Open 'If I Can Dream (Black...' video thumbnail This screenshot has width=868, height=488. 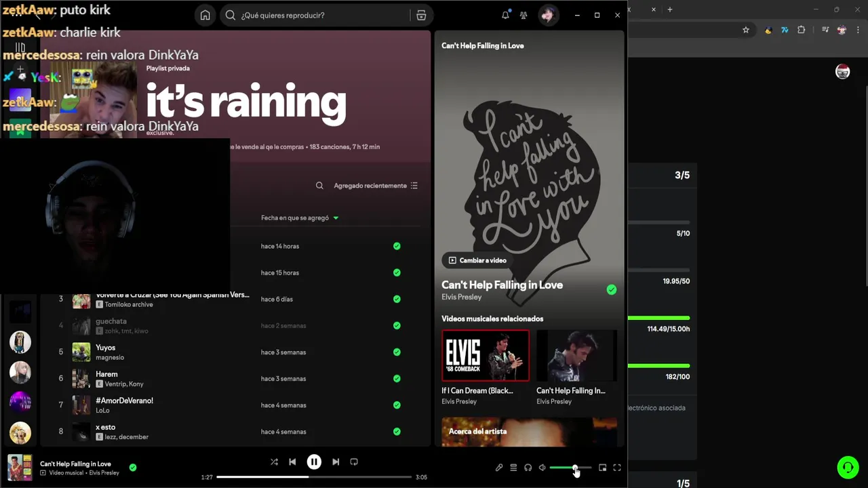tap(486, 356)
